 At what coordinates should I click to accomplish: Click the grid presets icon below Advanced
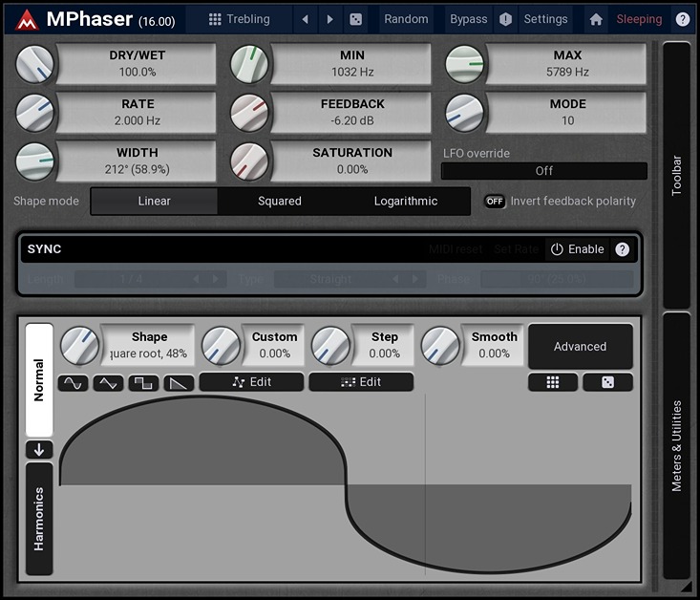point(553,382)
